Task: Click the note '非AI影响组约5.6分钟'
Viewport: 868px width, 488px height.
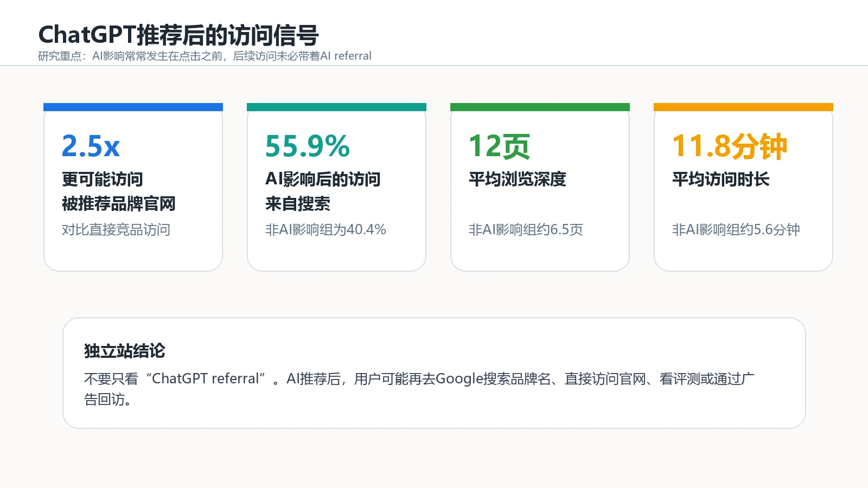Action: pos(736,229)
